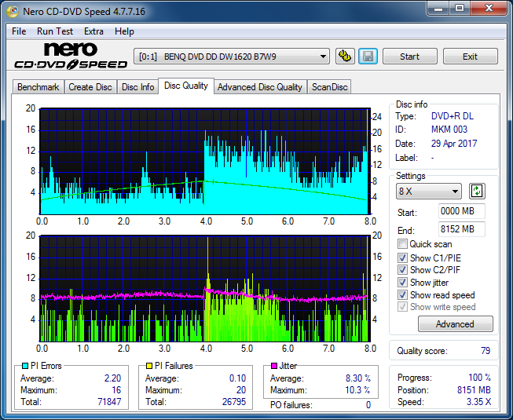Open the Help menu
Screen dimensions: 513x420
pyautogui.click(x=124, y=31)
